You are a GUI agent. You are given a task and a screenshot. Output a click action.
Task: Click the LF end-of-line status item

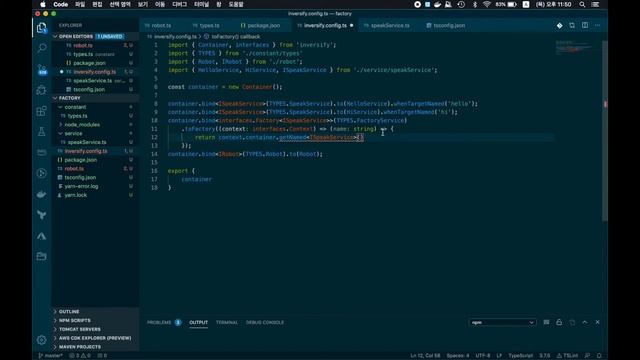(x=499, y=356)
